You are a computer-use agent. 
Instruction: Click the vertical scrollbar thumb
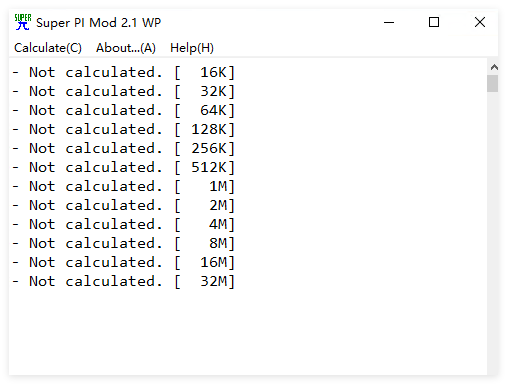tap(492, 83)
